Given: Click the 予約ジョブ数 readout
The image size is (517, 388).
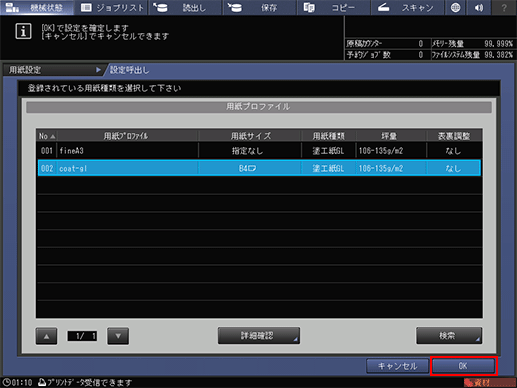Looking at the screenshot, I should tap(385, 55).
